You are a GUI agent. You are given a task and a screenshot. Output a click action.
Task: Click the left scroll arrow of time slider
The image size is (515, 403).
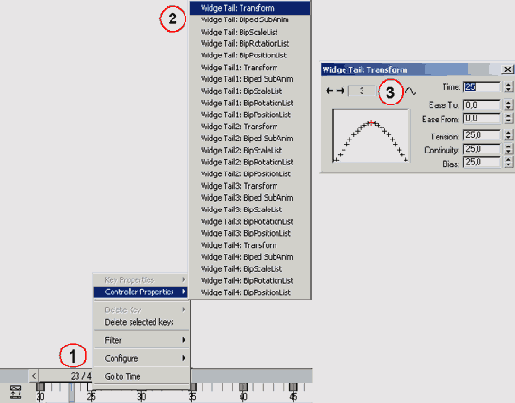(34, 376)
